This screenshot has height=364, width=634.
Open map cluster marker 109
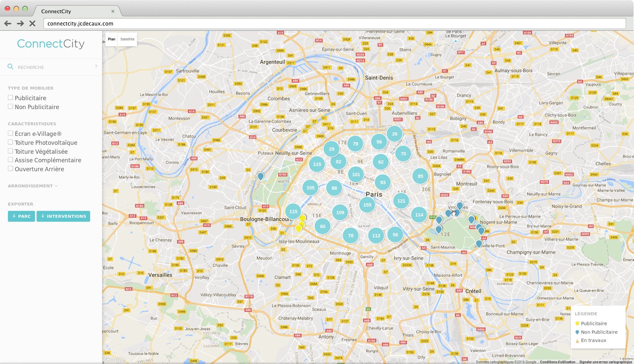point(340,212)
